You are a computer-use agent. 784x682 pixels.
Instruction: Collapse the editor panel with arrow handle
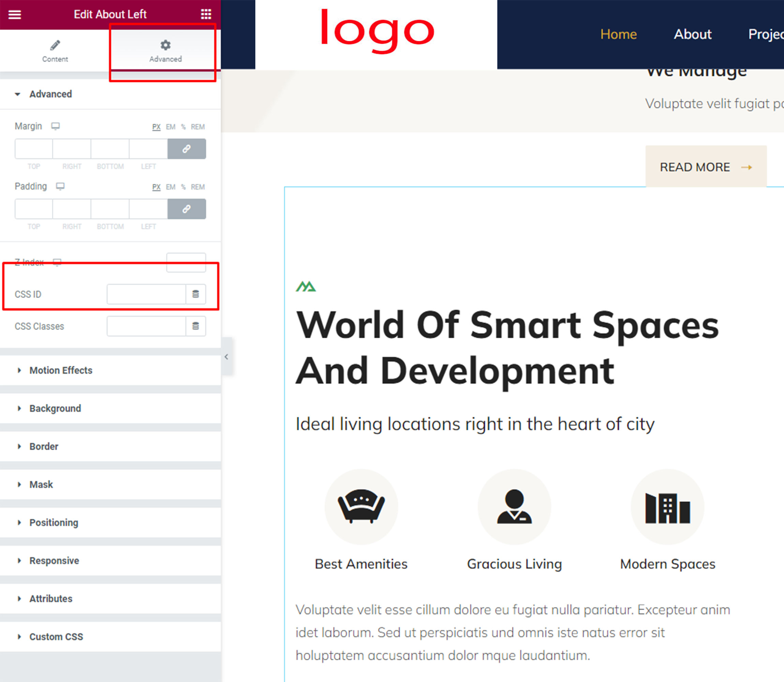226,357
